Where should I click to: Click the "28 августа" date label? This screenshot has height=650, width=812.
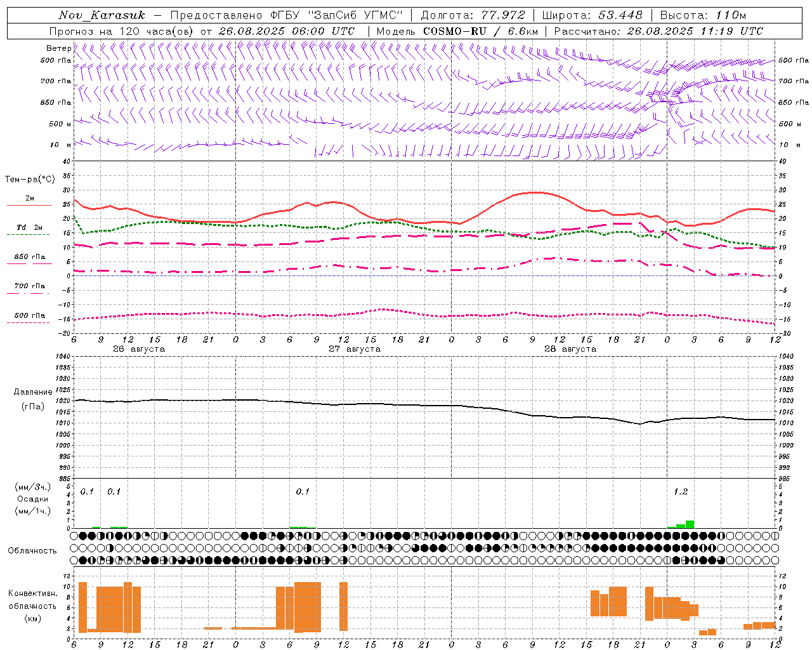pyautogui.click(x=570, y=349)
